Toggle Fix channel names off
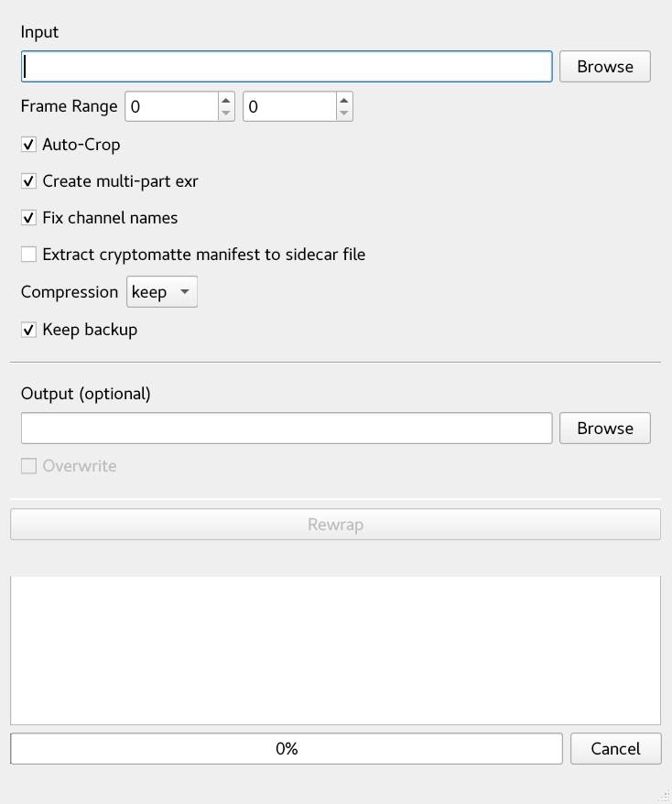 tap(29, 218)
